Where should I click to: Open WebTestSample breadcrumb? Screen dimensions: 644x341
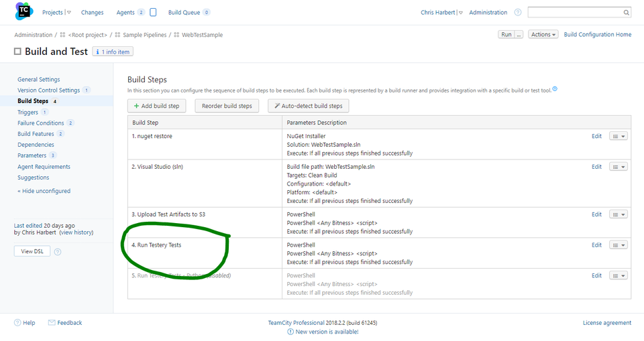click(x=202, y=35)
